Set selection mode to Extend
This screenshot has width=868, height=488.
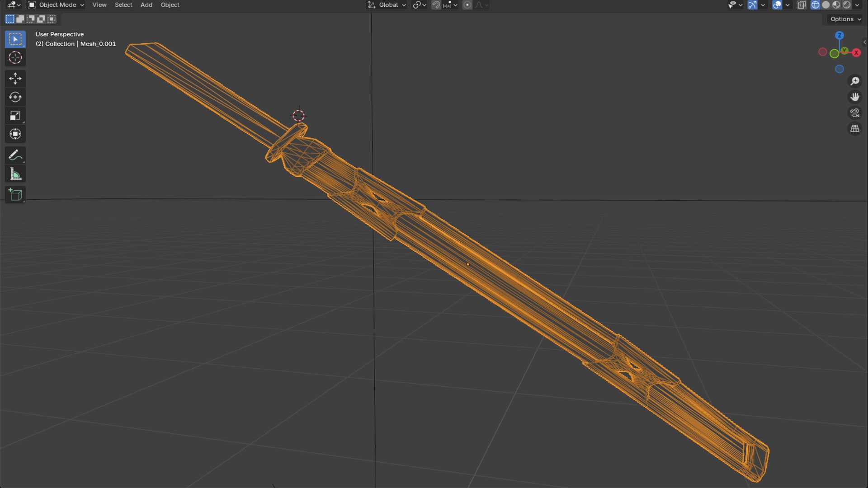tap(20, 19)
